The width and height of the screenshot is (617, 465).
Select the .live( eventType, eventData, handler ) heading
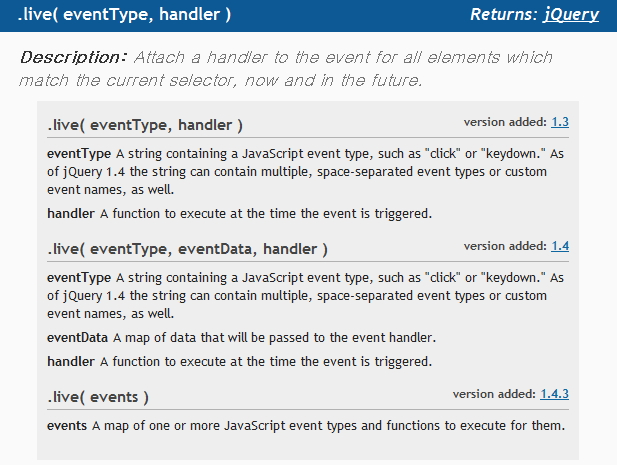click(x=187, y=249)
